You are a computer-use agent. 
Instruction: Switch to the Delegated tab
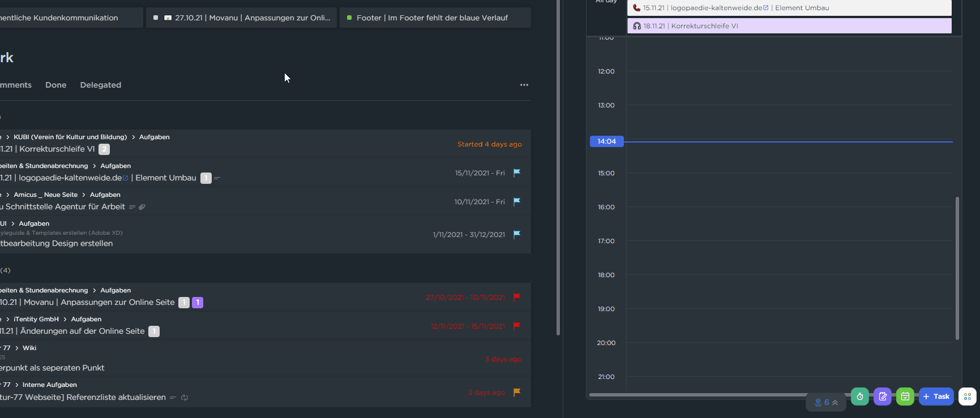(101, 85)
